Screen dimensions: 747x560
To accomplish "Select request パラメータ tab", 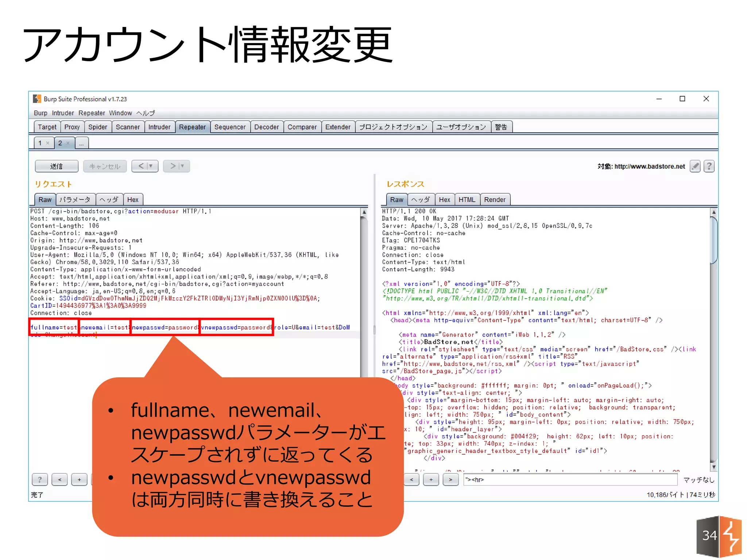I will 75,199.
